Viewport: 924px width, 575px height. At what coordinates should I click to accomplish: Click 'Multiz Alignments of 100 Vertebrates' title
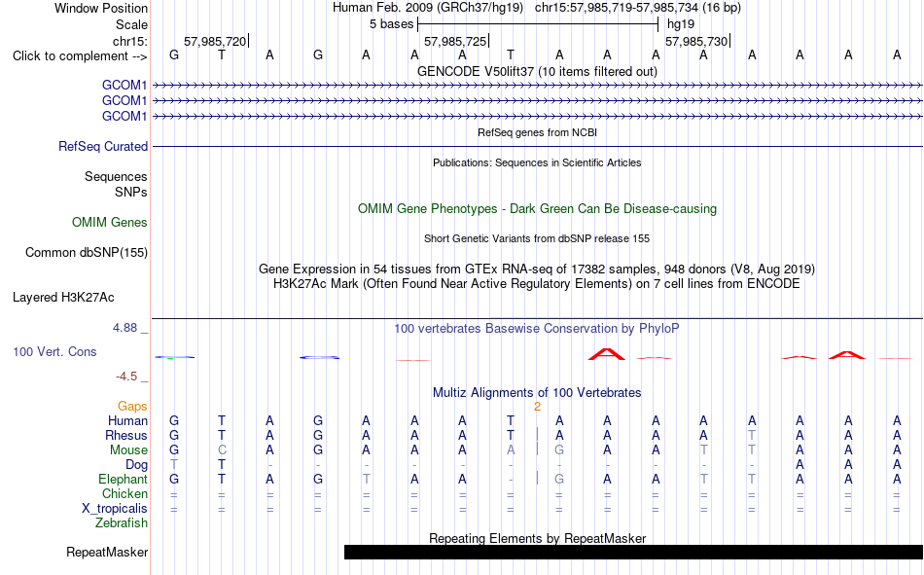[x=537, y=393]
